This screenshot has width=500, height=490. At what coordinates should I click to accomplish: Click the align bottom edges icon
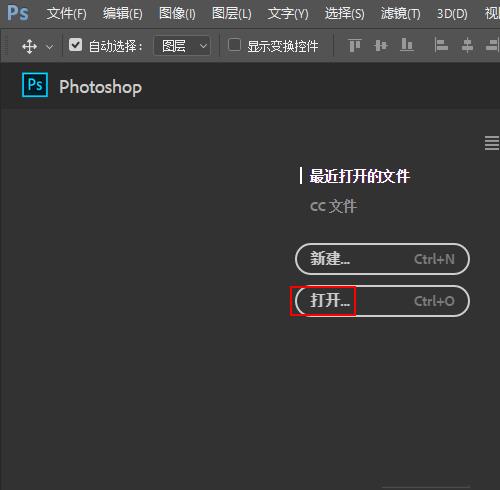[x=407, y=45]
